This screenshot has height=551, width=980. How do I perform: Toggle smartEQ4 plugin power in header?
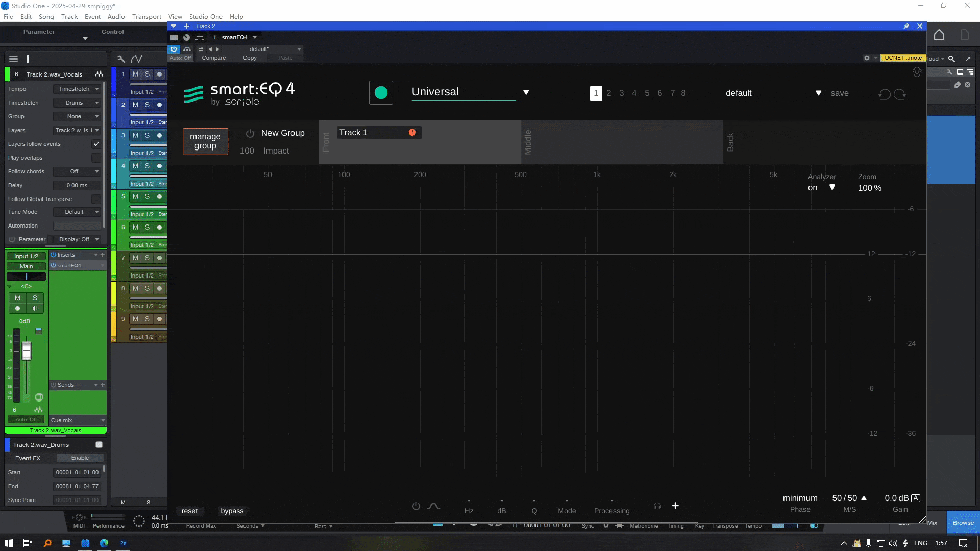pyautogui.click(x=174, y=49)
